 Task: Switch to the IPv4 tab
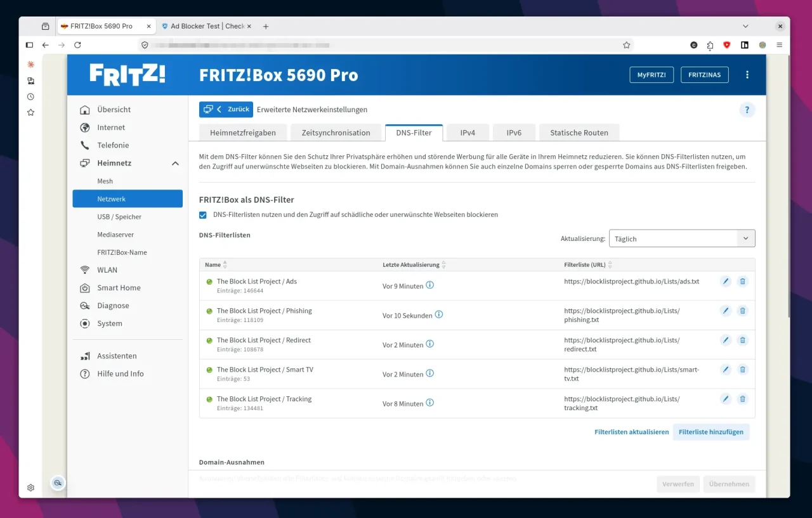pyautogui.click(x=468, y=133)
